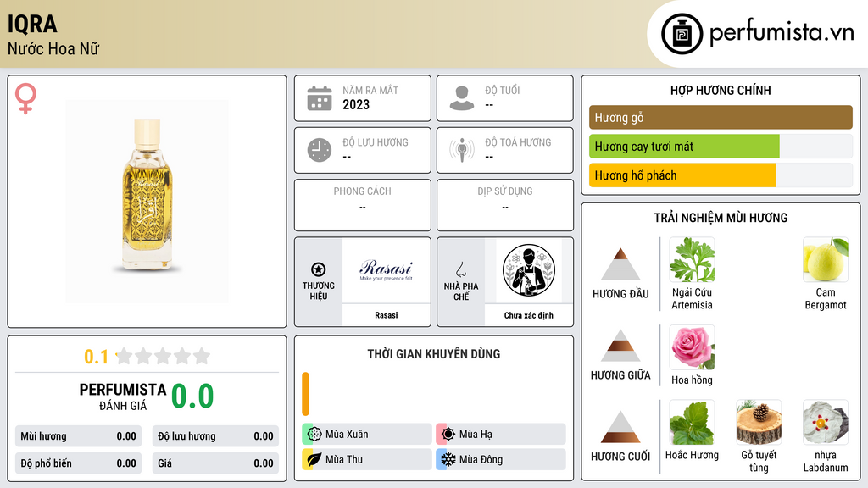Click the Hương đầu pyramid icon
The width and height of the screenshot is (868, 488).
620,264
